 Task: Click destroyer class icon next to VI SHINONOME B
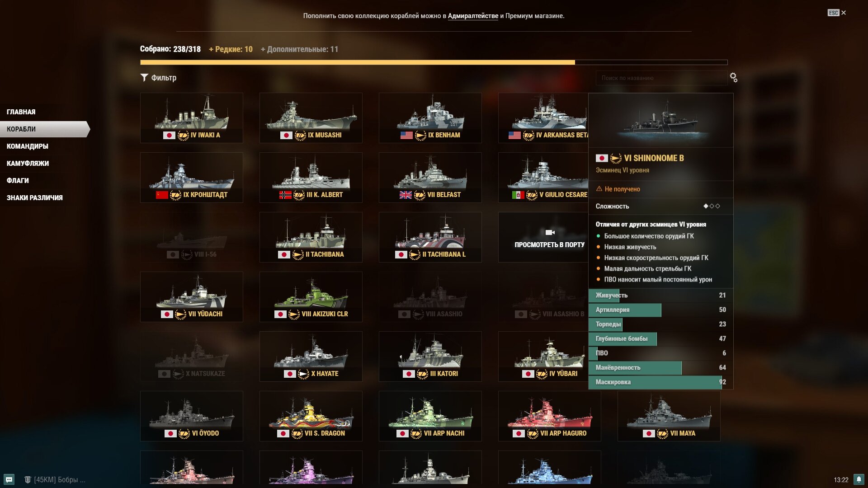(616, 158)
